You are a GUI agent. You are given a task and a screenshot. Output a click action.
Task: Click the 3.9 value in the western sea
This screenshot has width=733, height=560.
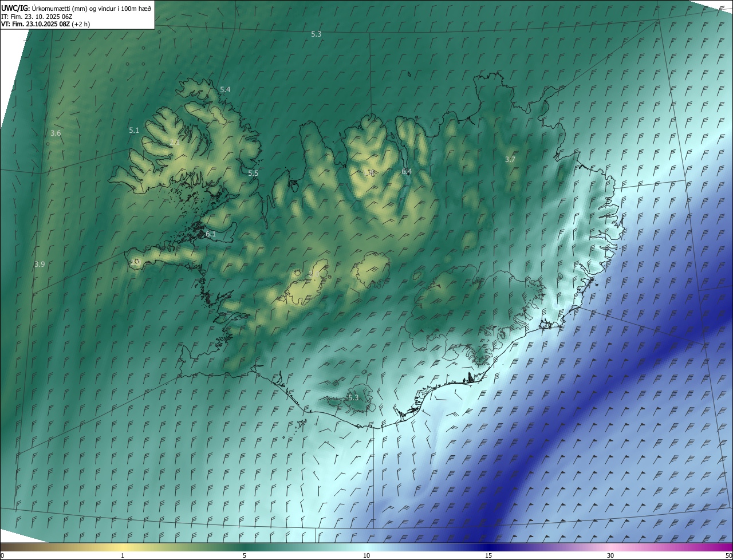point(40,265)
